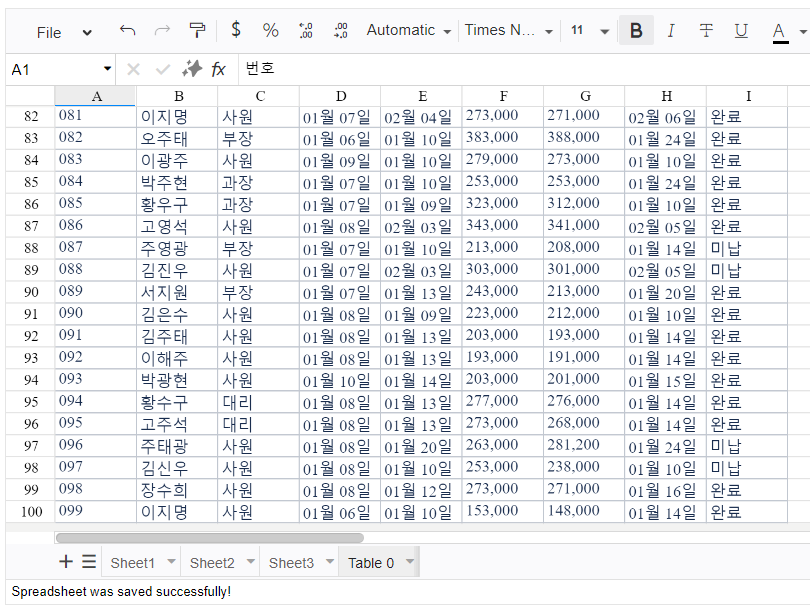The width and height of the screenshot is (810, 612).
Task: Select 미납 status in row 88
Action: coord(747,248)
